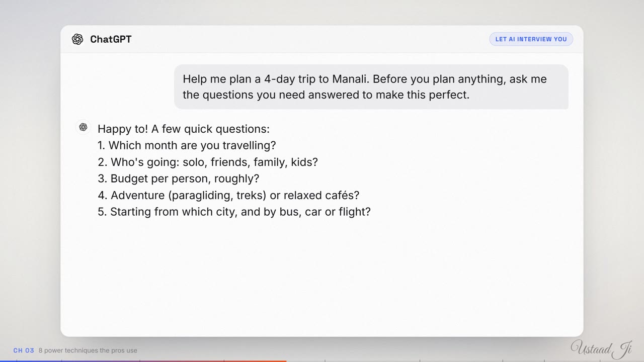
Task: Click the CH 03 chapter label
Action: click(x=24, y=350)
